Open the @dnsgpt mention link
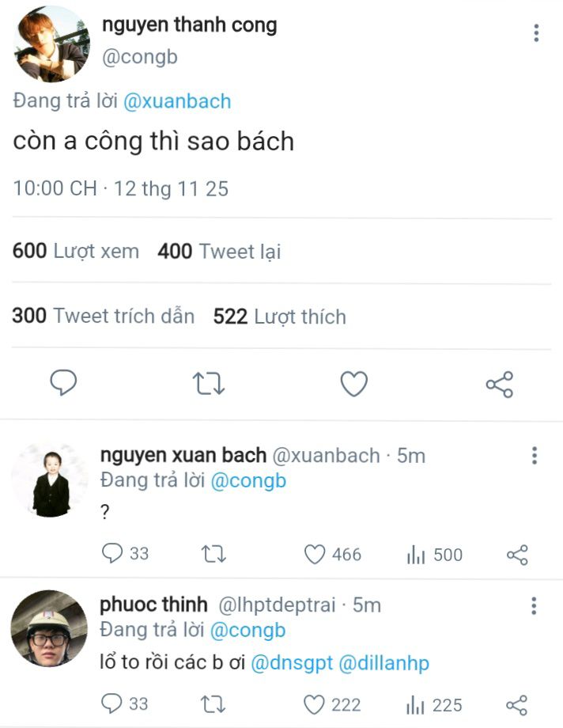 tap(292, 663)
